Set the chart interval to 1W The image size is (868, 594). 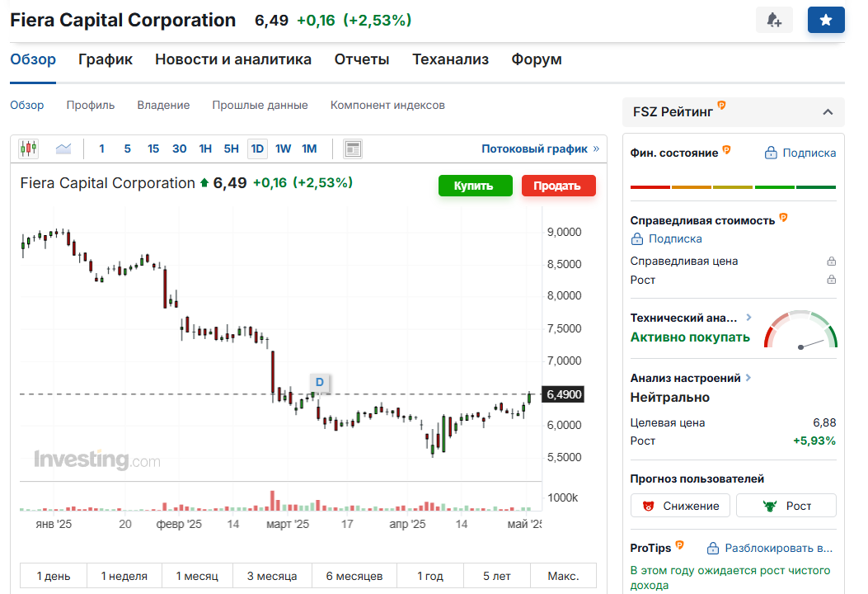coord(283,148)
